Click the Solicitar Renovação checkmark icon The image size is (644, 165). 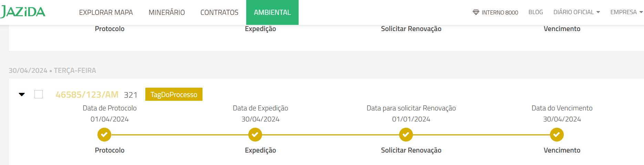(x=406, y=135)
